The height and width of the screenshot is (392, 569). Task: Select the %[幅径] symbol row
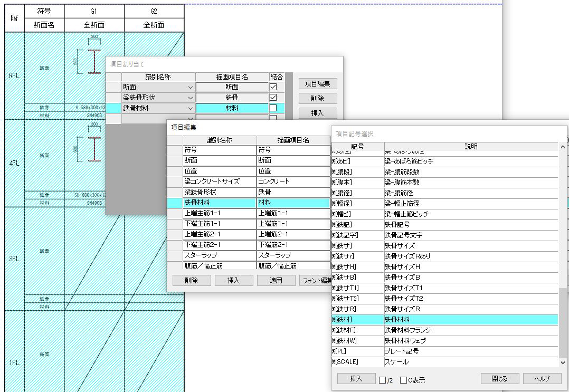444,204
